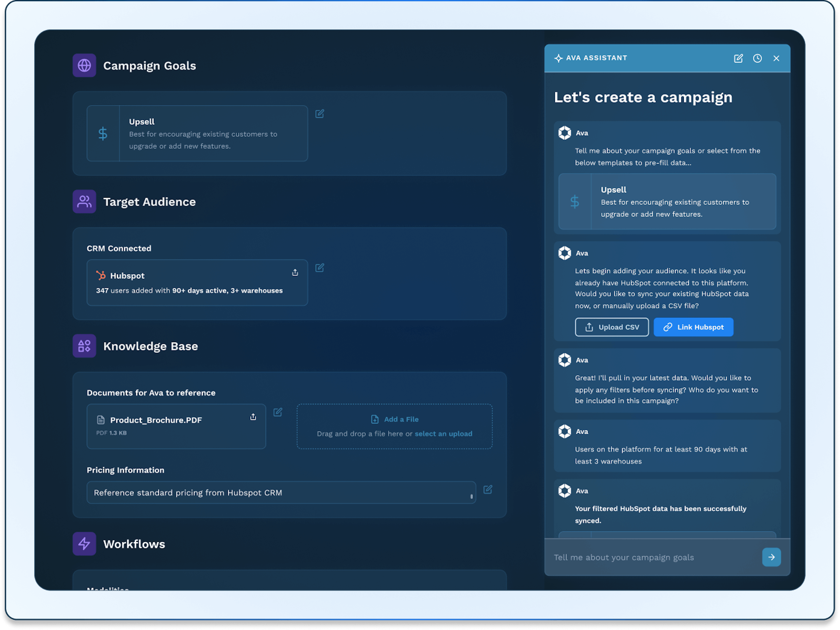Click the share icon on the Hubspot card

(x=295, y=273)
